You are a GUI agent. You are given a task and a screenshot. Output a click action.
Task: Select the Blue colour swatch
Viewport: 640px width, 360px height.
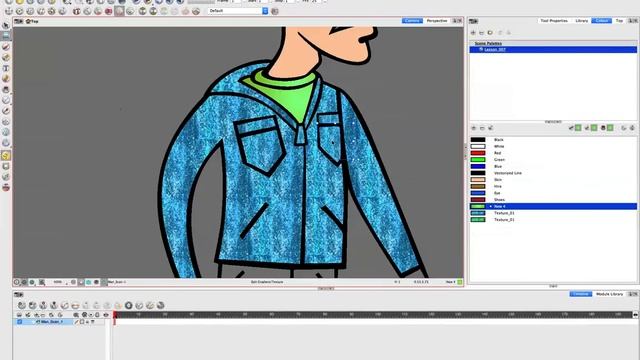pyautogui.click(x=478, y=167)
